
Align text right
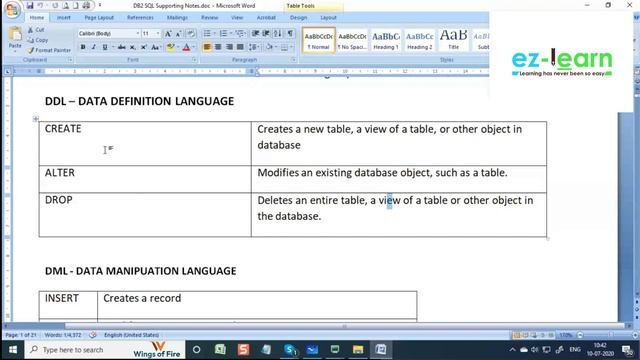(229, 47)
